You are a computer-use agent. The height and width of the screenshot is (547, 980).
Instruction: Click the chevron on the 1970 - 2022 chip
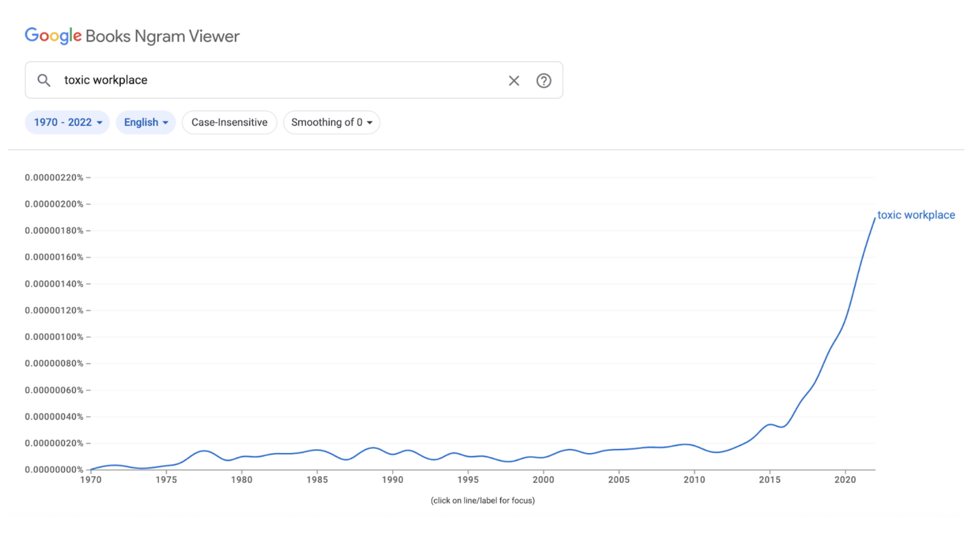(x=100, y=122)
